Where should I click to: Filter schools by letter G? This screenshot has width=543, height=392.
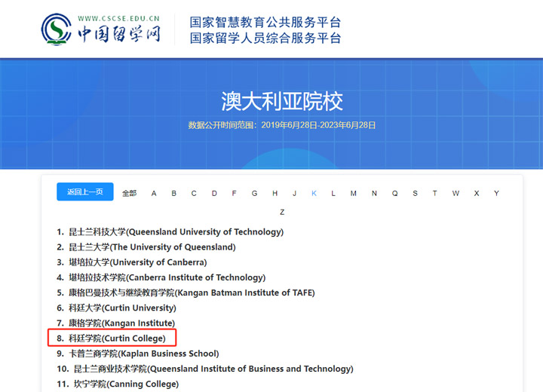[x=255, y=193]
